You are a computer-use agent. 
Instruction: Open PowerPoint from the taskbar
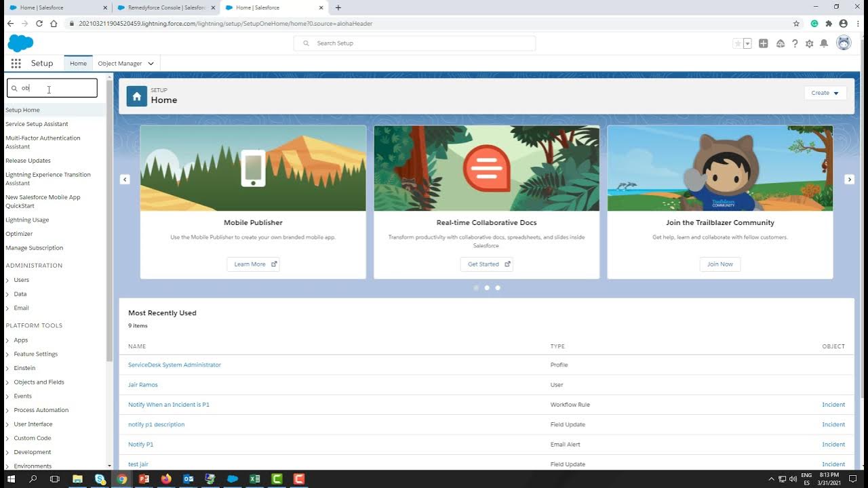(x=144, y=479)
